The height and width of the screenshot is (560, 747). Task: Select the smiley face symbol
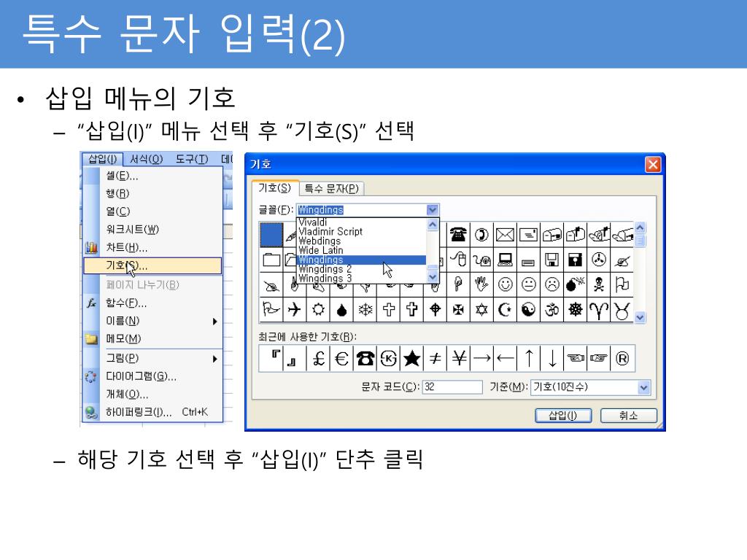point(505,285)
